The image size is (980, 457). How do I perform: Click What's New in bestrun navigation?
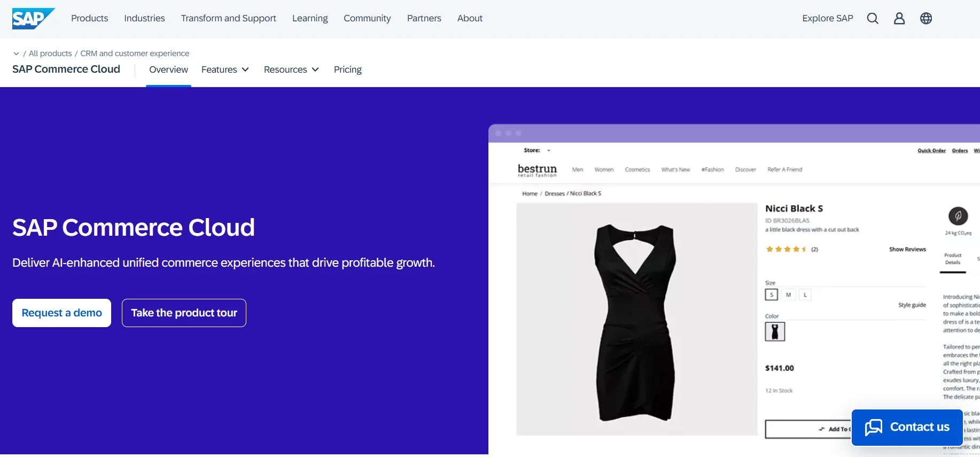tap(675, 169)
